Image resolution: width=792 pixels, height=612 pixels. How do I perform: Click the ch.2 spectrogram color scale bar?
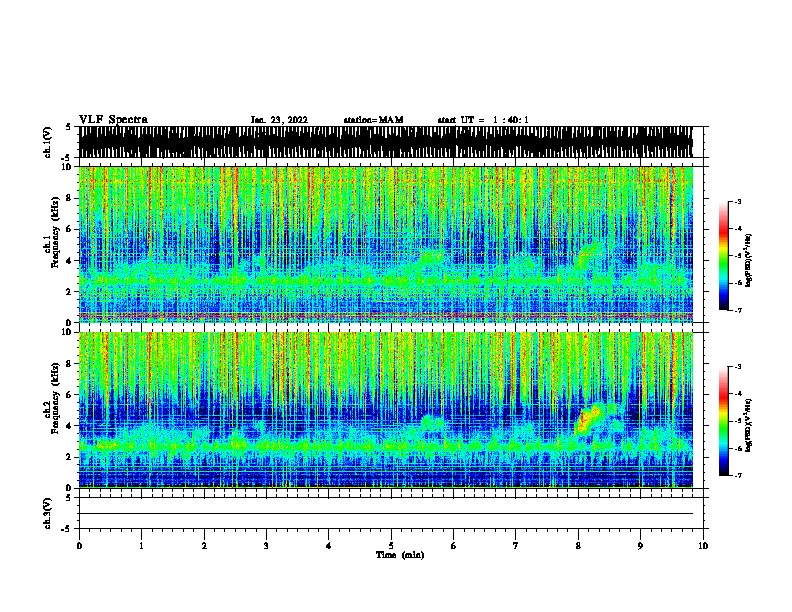[723, 421]
